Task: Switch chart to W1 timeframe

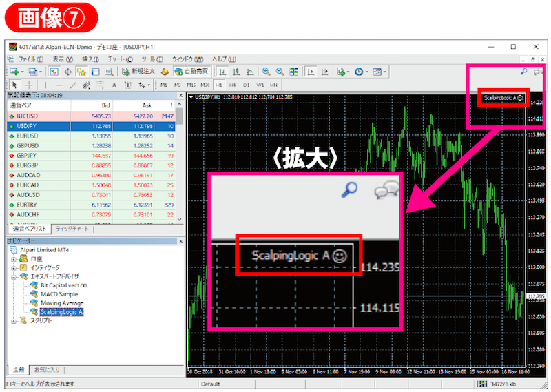Action: coord(260,85)
